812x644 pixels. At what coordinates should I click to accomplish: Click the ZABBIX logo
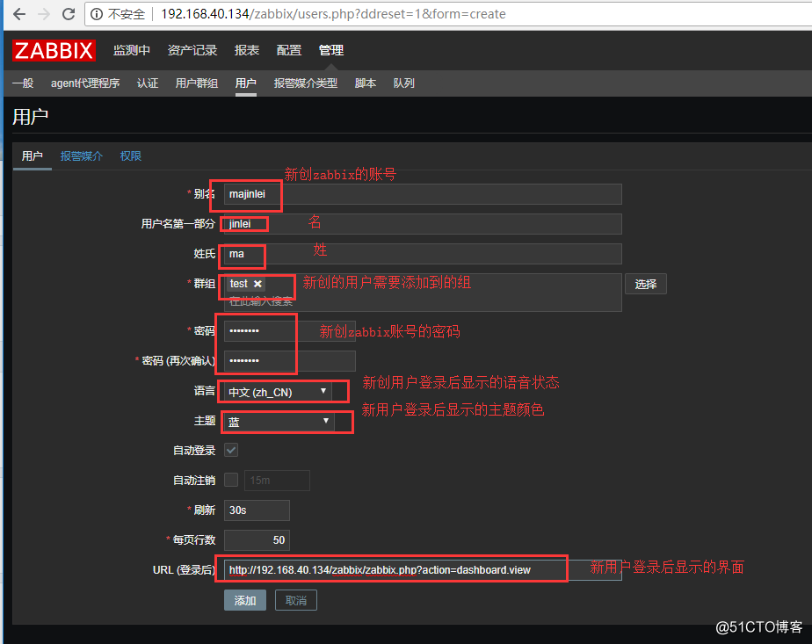pos(54,50)
